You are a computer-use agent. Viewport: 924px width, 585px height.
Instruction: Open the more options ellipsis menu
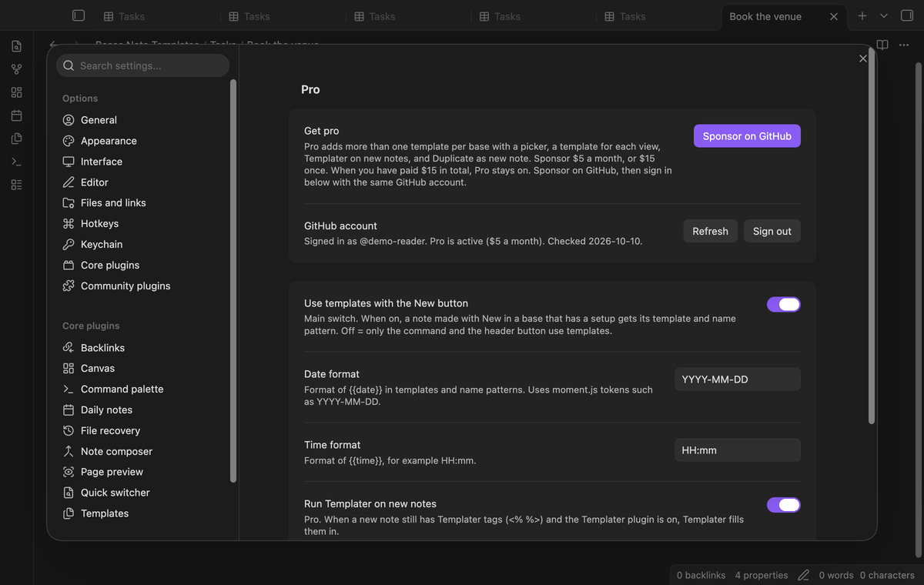tap(904, 45)
